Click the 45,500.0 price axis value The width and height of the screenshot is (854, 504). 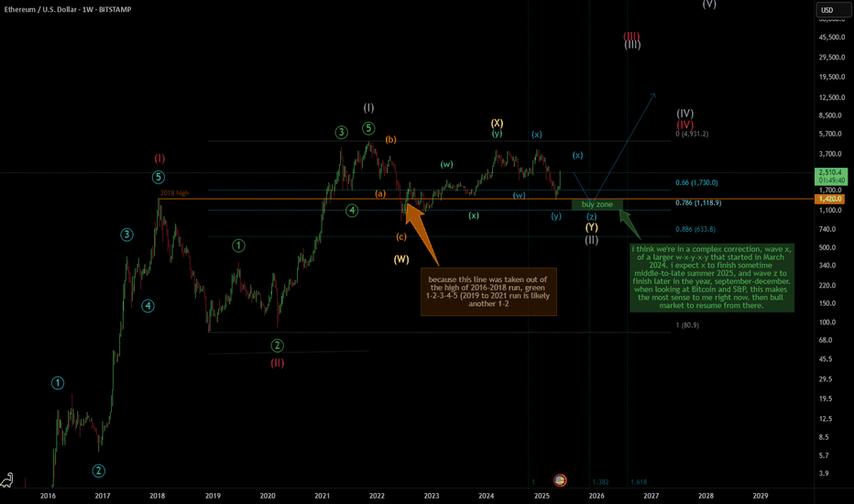tap(832, 37)
